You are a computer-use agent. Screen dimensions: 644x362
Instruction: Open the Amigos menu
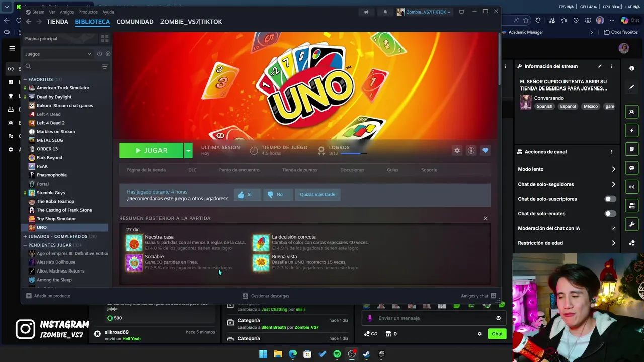[67, 12]
